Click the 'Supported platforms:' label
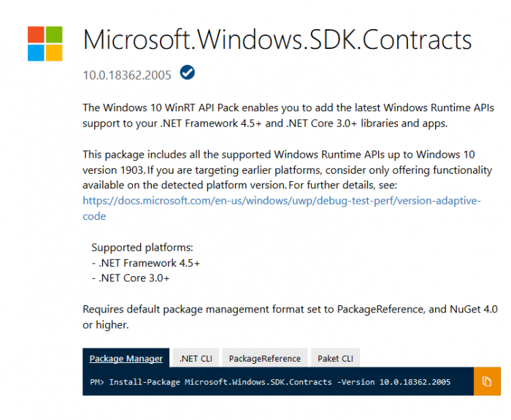Image resolution: width=511 pixels, height=420 pixels. [x=142, y=247]
